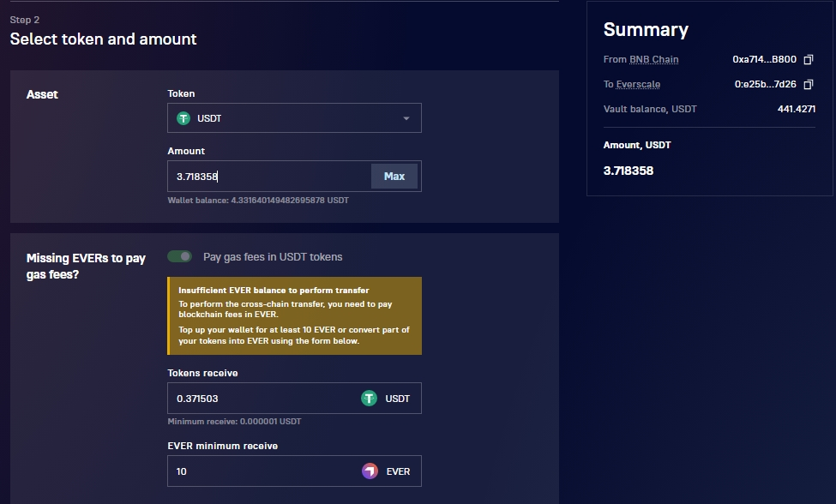Toggle Pay gas fees in USDT tokens switch
Viewport: 836px width, 504px height.
point(180,256)
